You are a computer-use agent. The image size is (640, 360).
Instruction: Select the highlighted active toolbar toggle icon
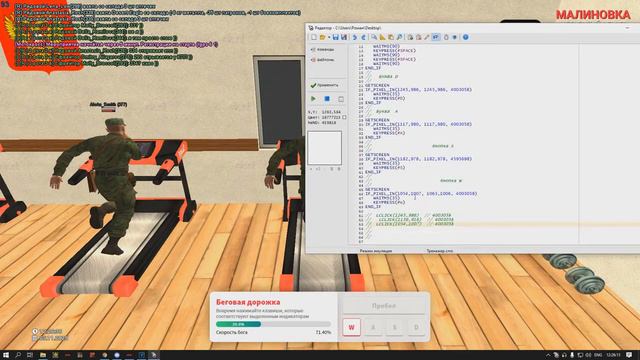pyautogui.click(x=436, y=37)
